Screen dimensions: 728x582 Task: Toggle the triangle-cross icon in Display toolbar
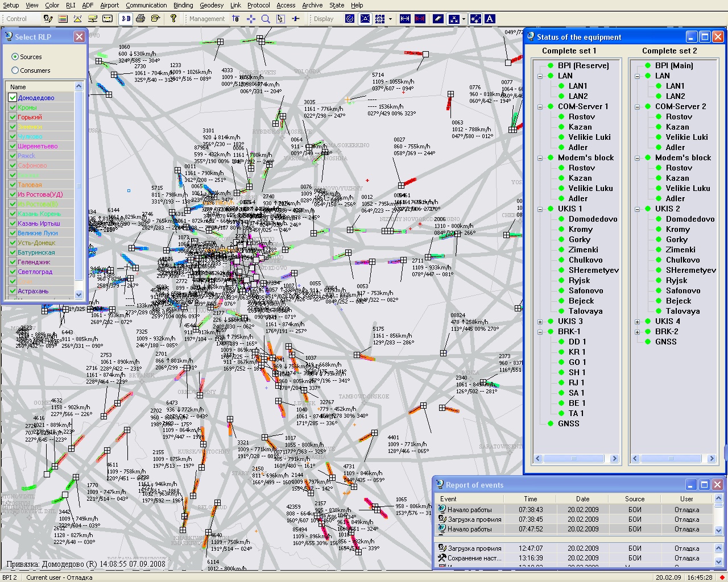(x=365, y=19)
